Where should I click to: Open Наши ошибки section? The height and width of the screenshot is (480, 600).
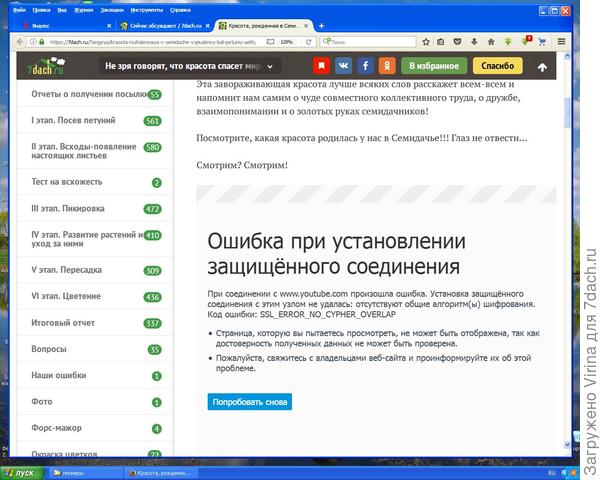(x=95, y=376)
